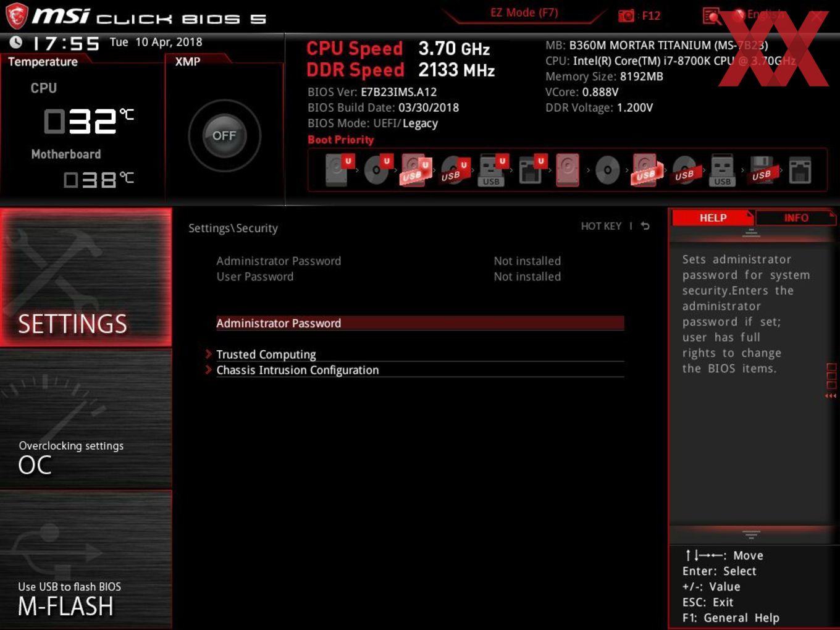Click the Motherboard temperature 038 reading

99,179
